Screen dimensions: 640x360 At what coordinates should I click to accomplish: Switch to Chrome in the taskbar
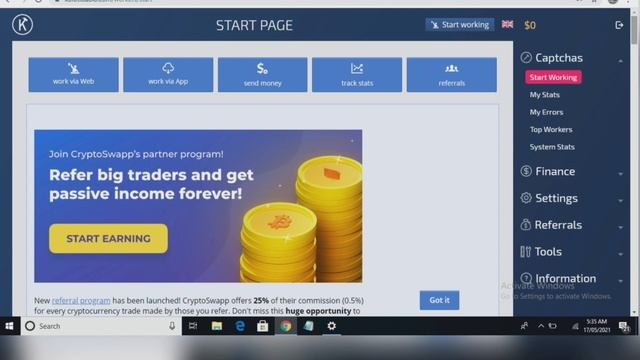pos(286,326)
